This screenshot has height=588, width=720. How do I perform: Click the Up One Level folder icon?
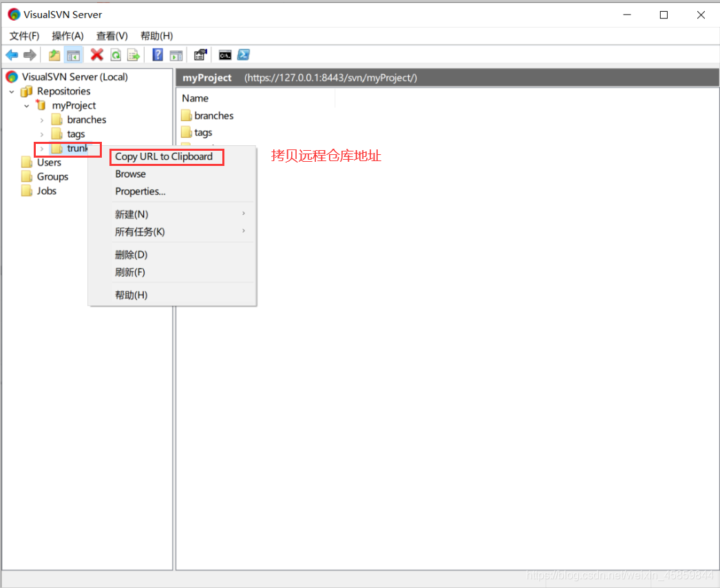tap(54, 55)
